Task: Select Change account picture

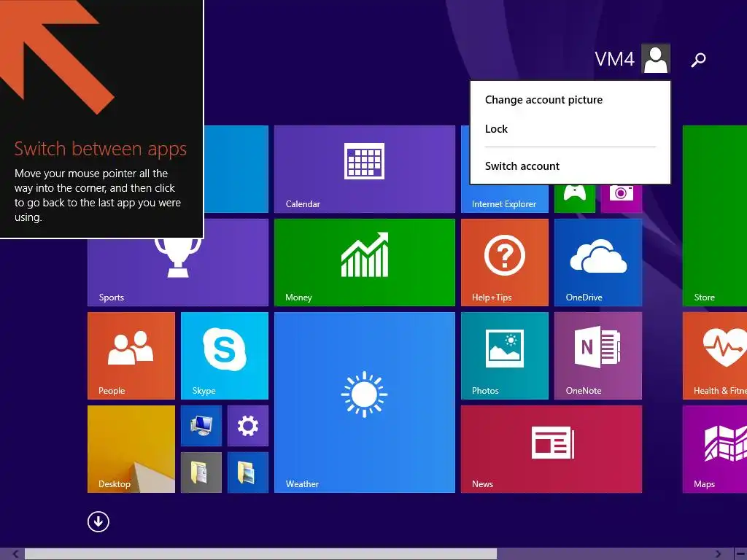Action: pos(543,99)
